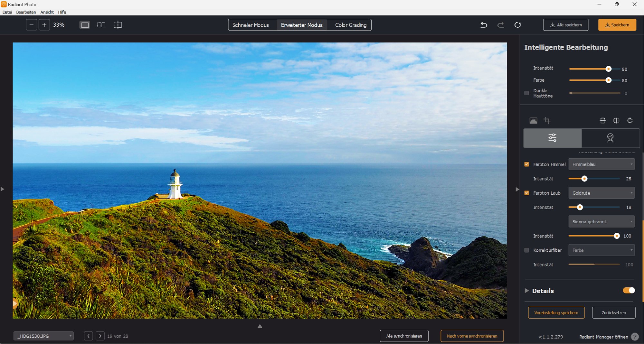Click the Dunkle Hauttöne slider track
644x344 pixels.
tap(594, 93)
